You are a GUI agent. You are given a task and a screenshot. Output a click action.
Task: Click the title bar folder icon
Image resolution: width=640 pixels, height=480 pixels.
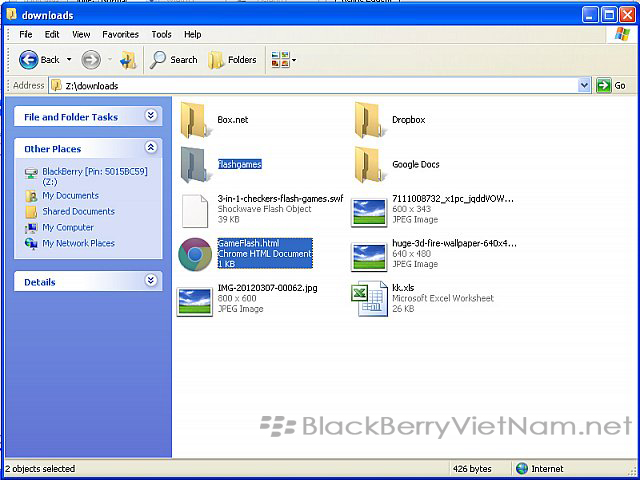coord(11,15)
